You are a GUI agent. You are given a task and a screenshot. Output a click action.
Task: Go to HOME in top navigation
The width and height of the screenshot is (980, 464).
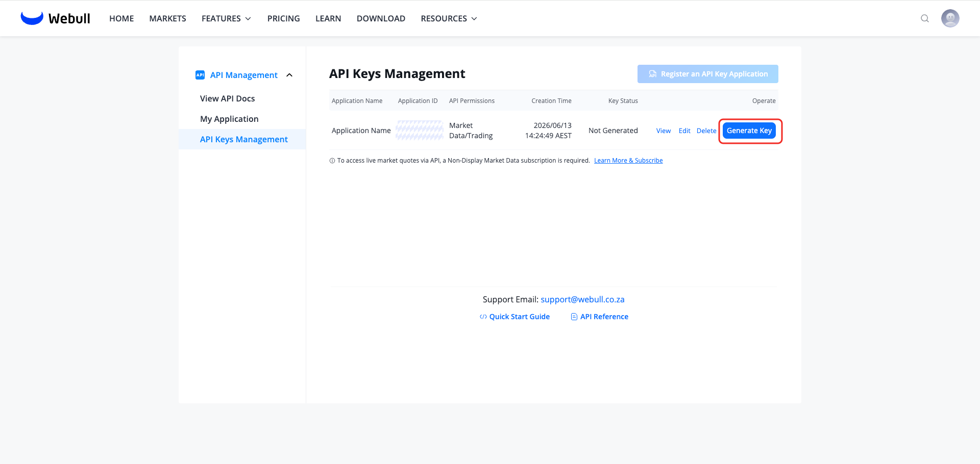121,18
